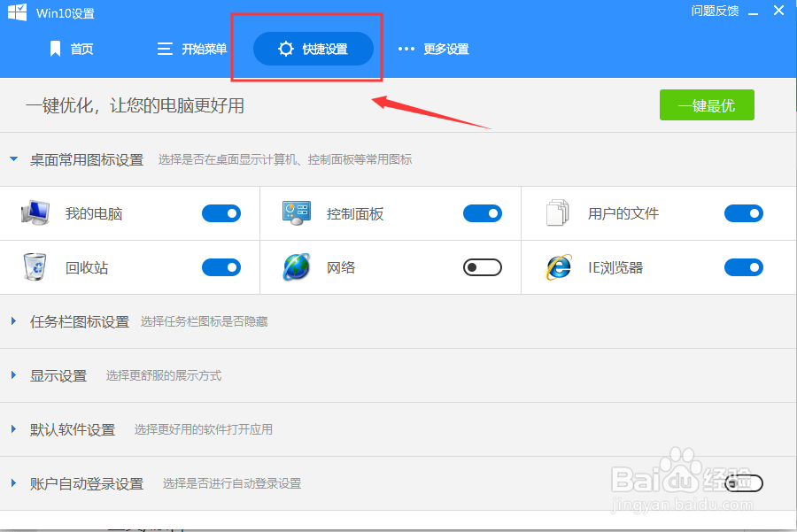Click the Network (网络) globe icon

296,266
